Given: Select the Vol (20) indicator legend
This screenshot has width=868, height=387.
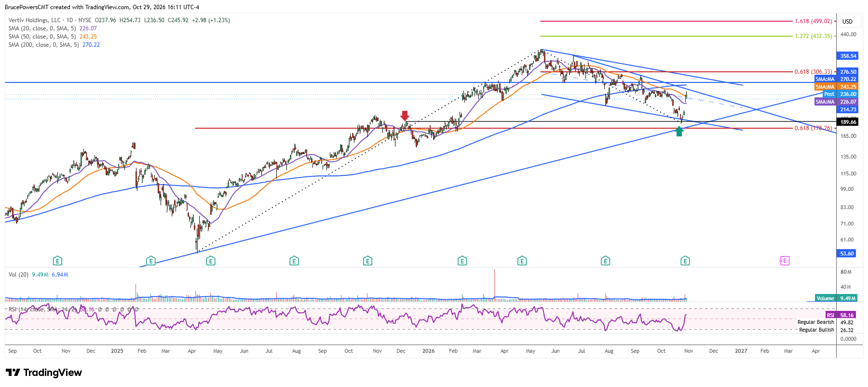Looking at the screenshot, I should pyautogui.click(x=38, y=275).
